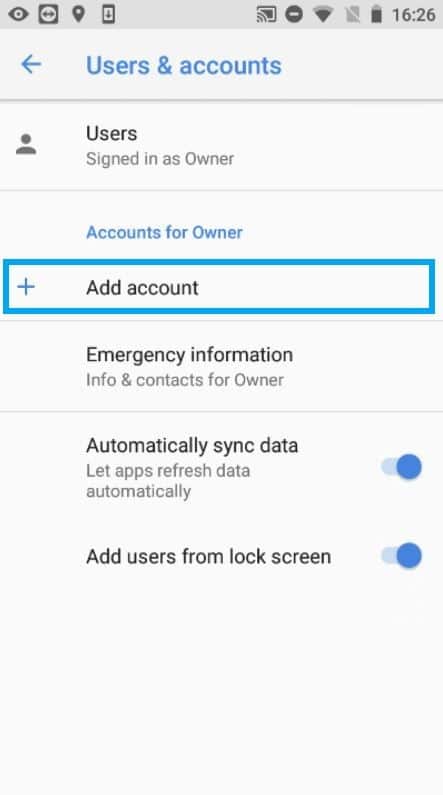Tap the do not disturb status icon
Screen dimensions: 443x795
click(294, 15)
